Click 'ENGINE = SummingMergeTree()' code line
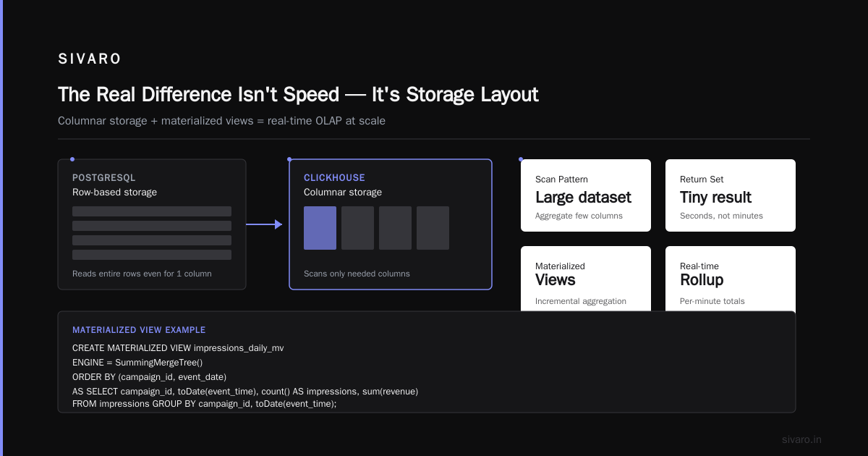Image resolution: width=868 pixels, height=456 pixels. coord(137,363)
